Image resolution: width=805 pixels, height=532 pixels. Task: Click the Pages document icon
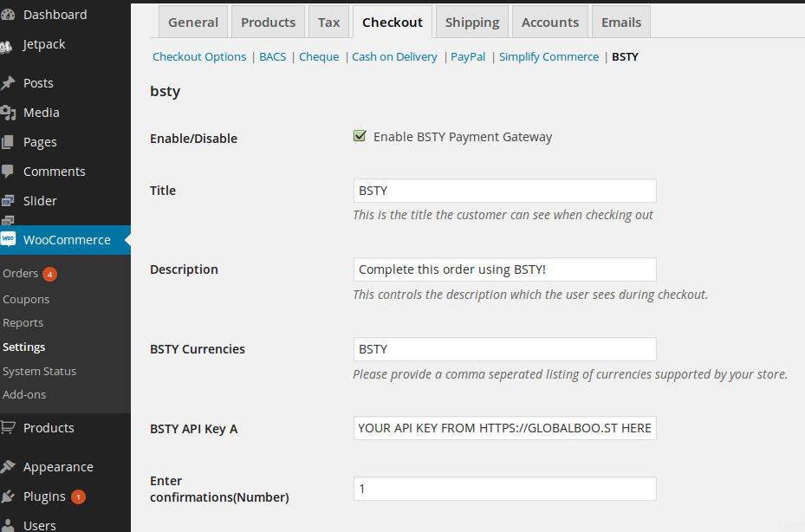7,142
